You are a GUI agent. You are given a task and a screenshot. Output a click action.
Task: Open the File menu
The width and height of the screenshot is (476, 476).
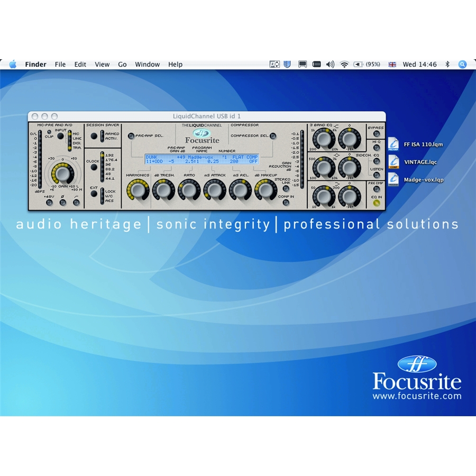(60, 65)
